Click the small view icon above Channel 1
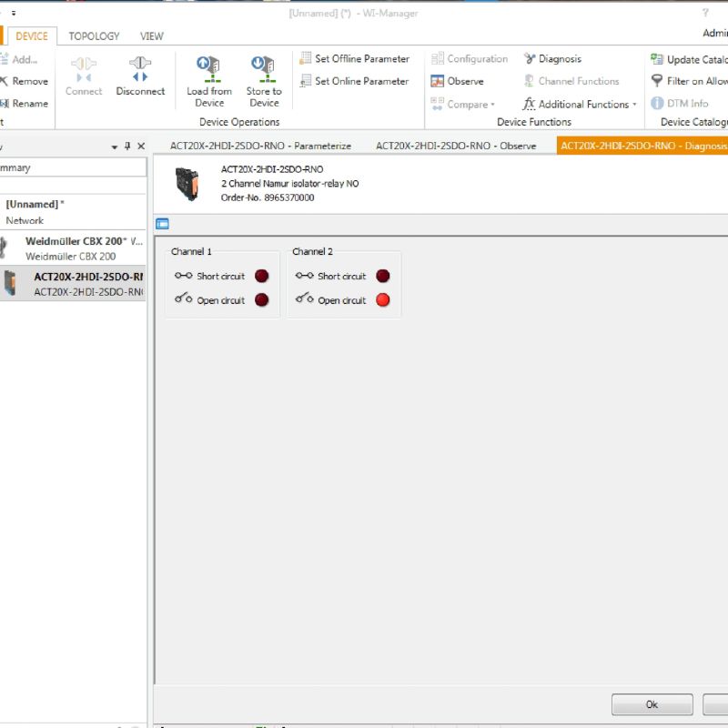The width and height of the screenshot is (728, 728). pyautogui.click(x=162, y=224)
